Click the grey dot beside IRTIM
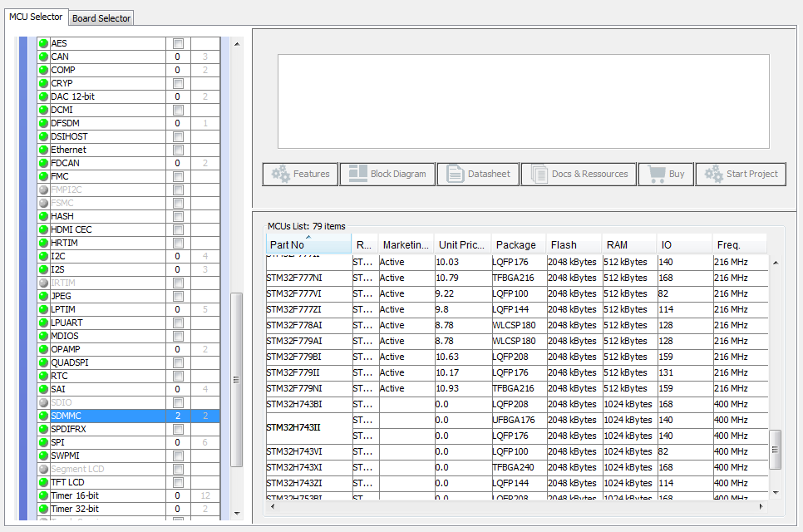This screenshot has height=532, width=803. coord(43,283)
